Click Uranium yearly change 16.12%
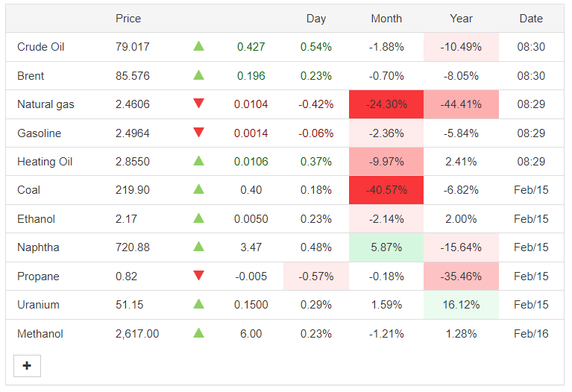The height and width of the screenshot is (392, 572). pyautogui.click(x=461, y=305)
